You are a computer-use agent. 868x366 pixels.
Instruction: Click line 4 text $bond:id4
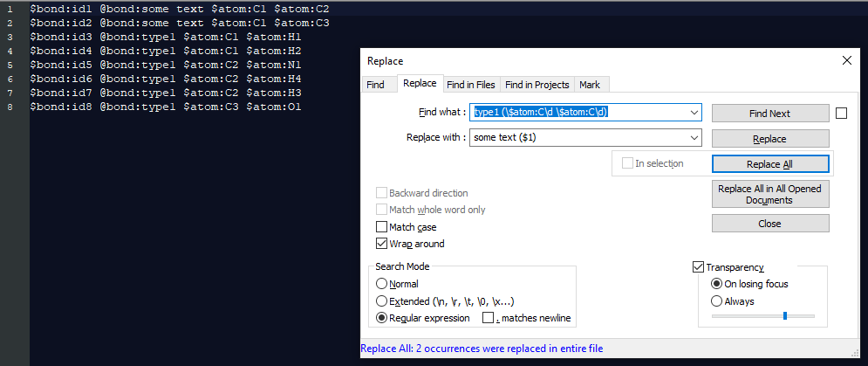coord(62,51)
